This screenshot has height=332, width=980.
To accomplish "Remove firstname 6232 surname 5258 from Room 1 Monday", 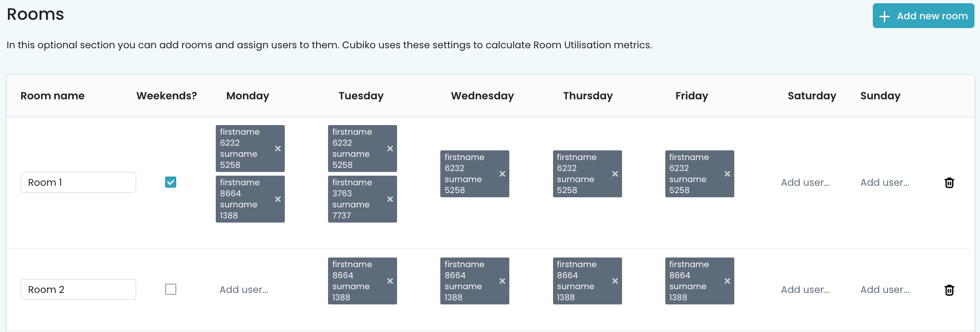I will pos(278,149).
